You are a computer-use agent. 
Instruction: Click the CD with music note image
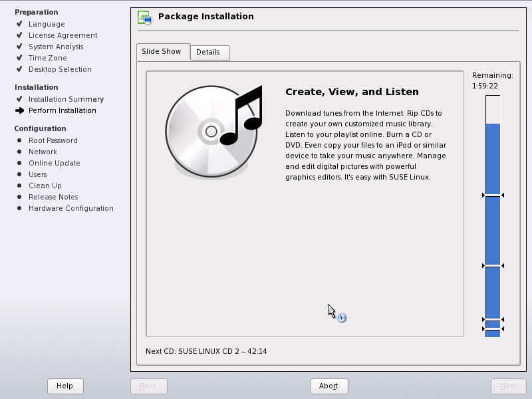213,131
